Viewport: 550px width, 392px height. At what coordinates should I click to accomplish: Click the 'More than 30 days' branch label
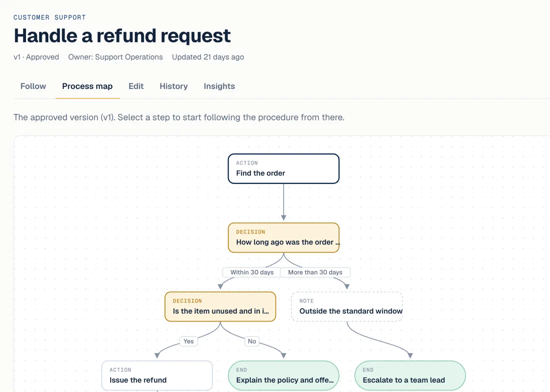click(315, 272)
